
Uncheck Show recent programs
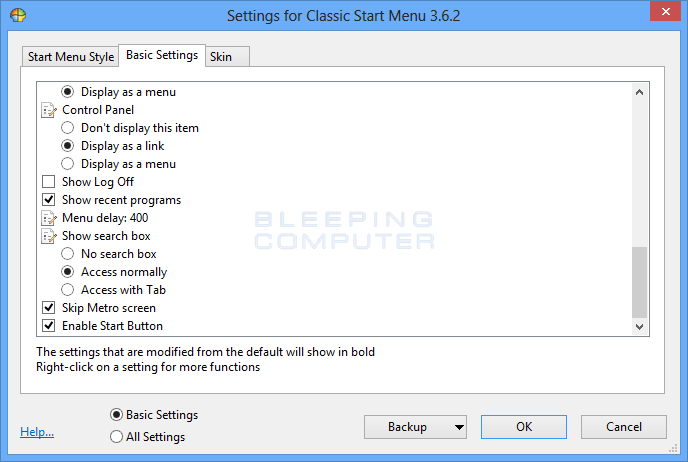point(48,200)
